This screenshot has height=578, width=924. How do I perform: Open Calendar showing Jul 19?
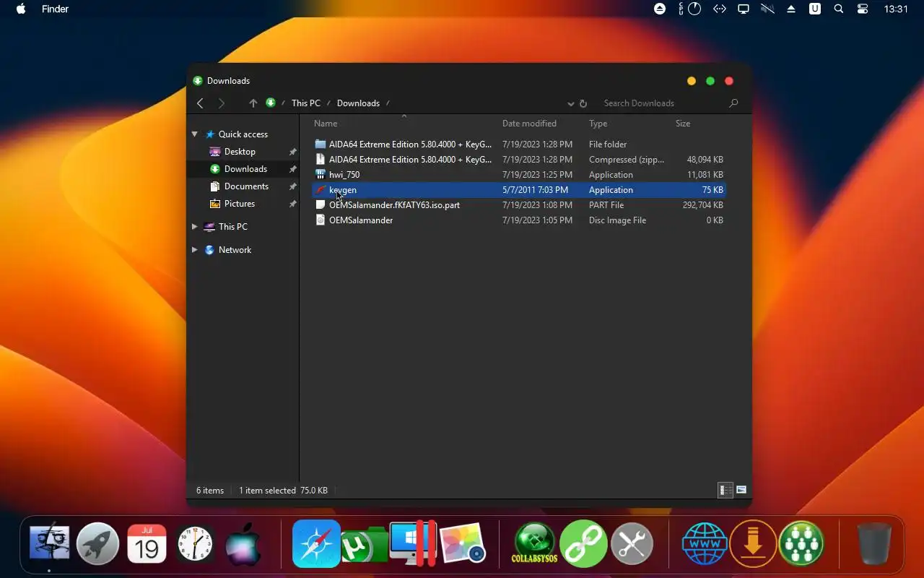click(147, 543)
